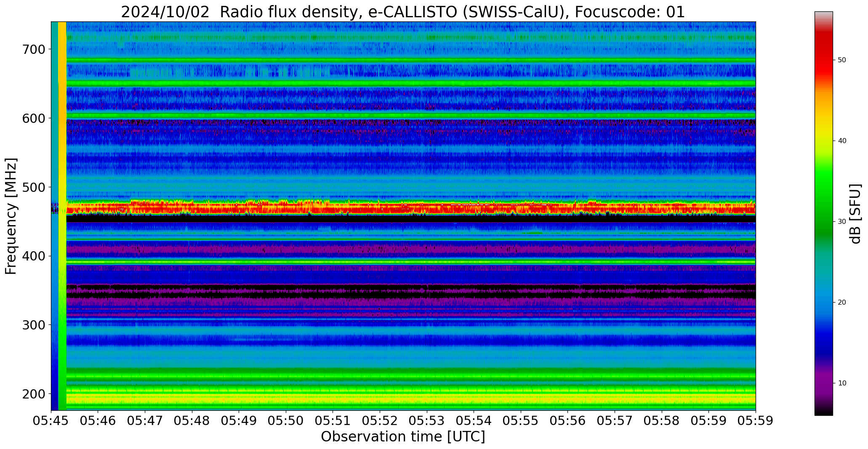Click the colorbar tick label 10
The image size is (868, 449).
click(x=842, y=383)
